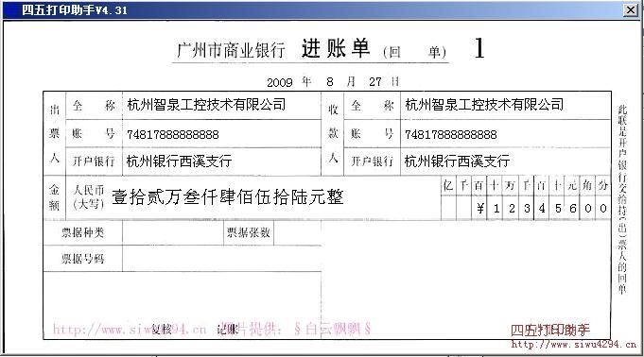Click the empty 票据种类 value field

(173, 233)
